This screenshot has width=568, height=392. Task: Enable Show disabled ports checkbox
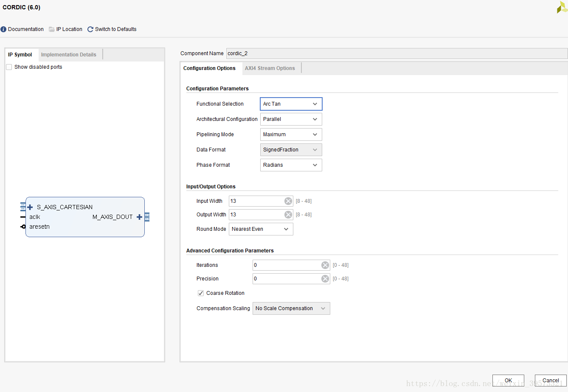9,67
